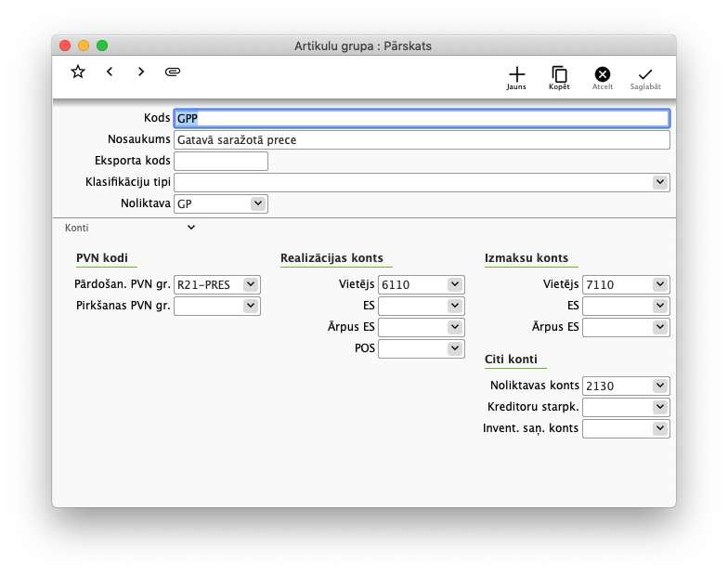Close the window with red button
Screen dimensions: 728x576
65,46
